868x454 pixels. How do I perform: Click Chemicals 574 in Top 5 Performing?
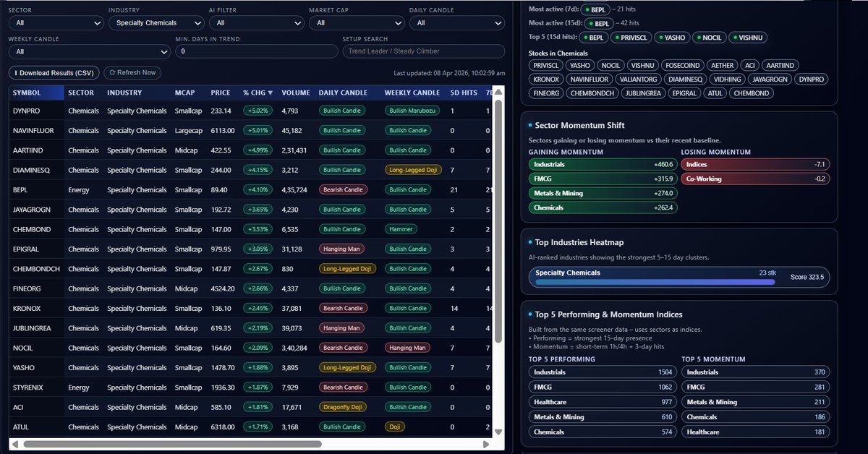coord(603,432)
